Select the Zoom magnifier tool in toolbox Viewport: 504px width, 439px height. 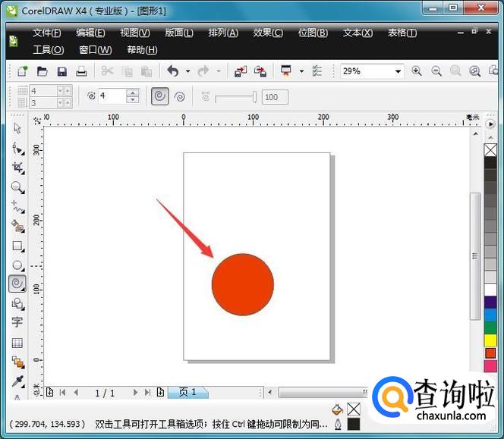click(17, 187)
